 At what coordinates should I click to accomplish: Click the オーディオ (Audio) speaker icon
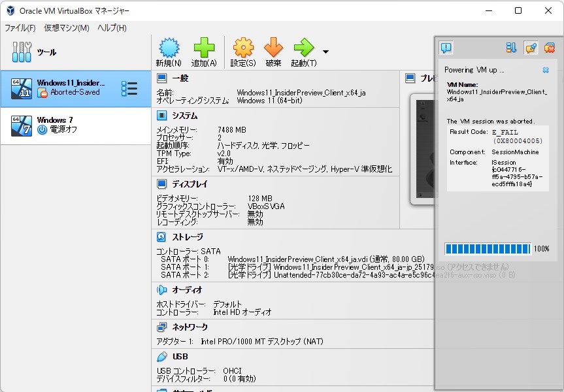click(161, 289)
